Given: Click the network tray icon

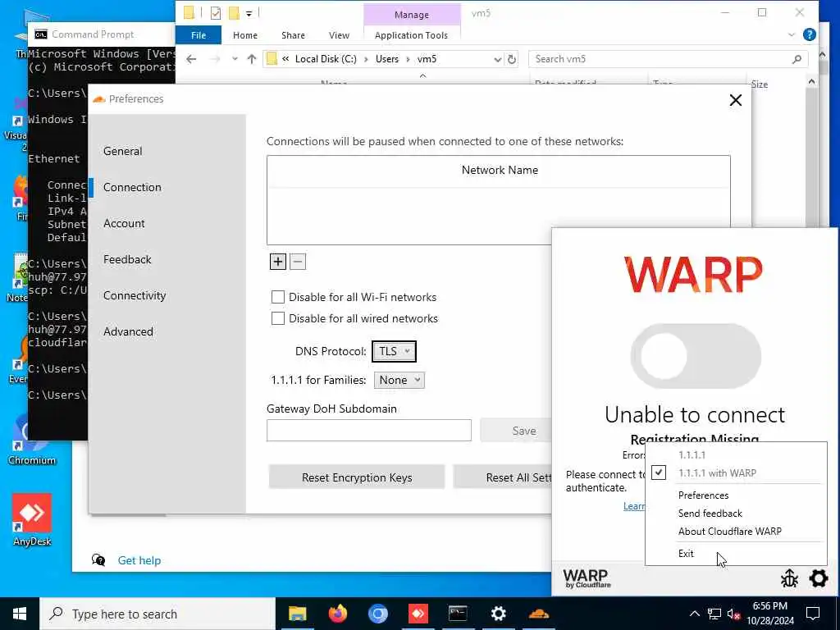Looking at the screenshot, I should tap(714, 614).
